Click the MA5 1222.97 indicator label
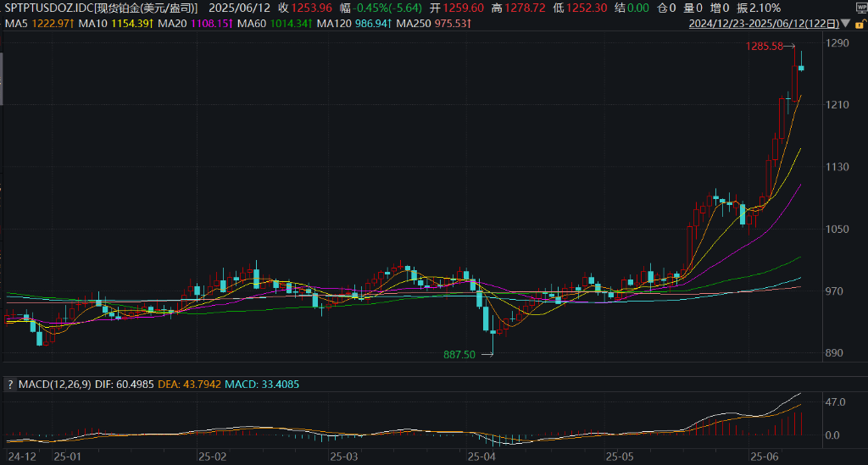Image resolution: width=868 pixels, height=465 pixels. coord(40,24)
